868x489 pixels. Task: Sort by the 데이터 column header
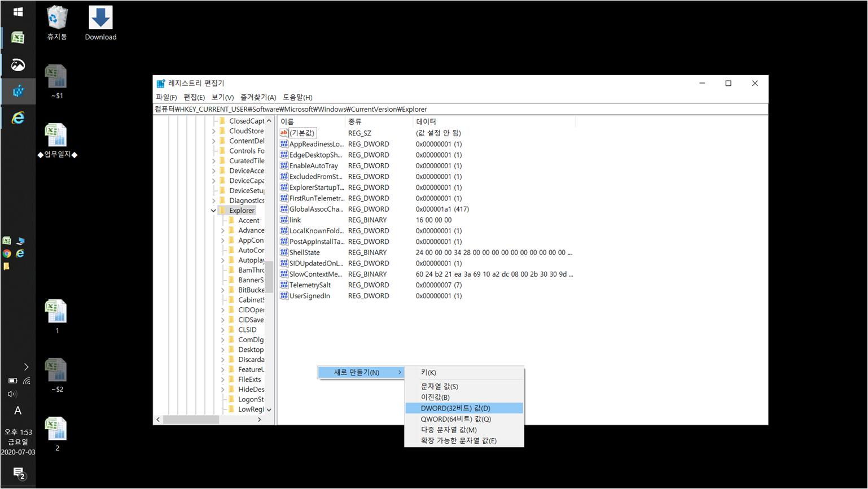click(494, 121)
